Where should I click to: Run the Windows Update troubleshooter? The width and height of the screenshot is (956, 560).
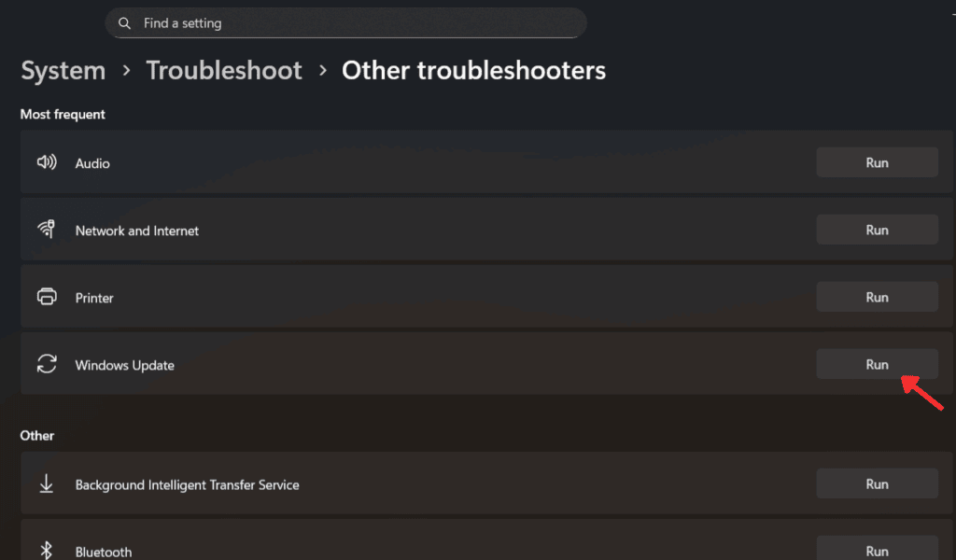tap(877, 365)
